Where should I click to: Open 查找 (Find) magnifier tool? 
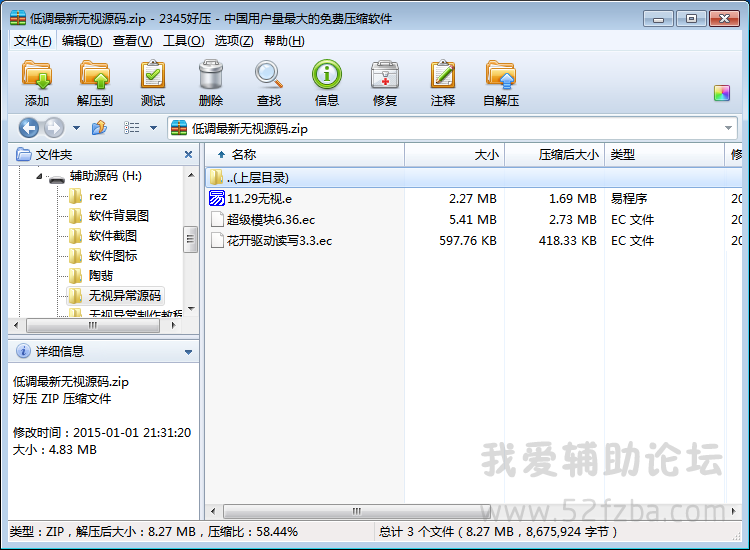point(268,75)
